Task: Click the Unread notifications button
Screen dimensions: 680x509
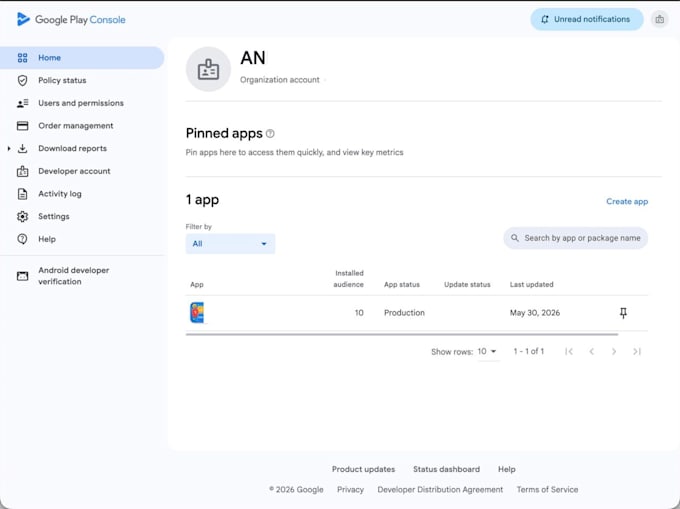Action: coord(587,20)
